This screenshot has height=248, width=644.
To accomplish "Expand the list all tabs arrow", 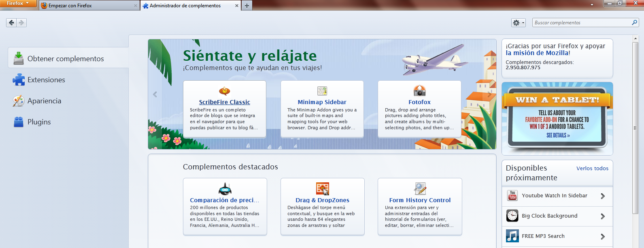I will (592, 5).
